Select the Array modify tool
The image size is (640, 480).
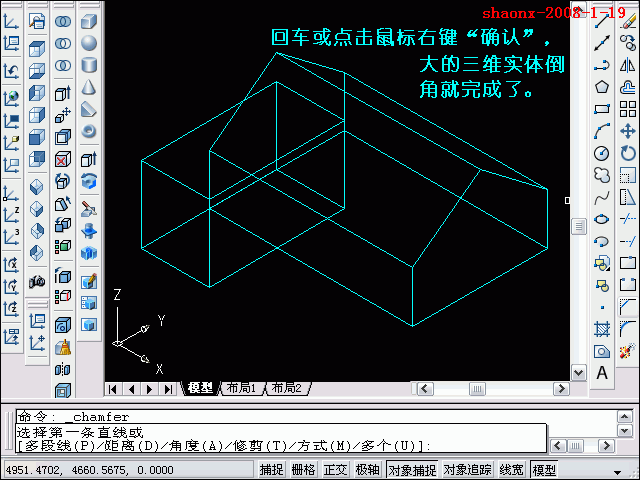(x=628, y=109)
